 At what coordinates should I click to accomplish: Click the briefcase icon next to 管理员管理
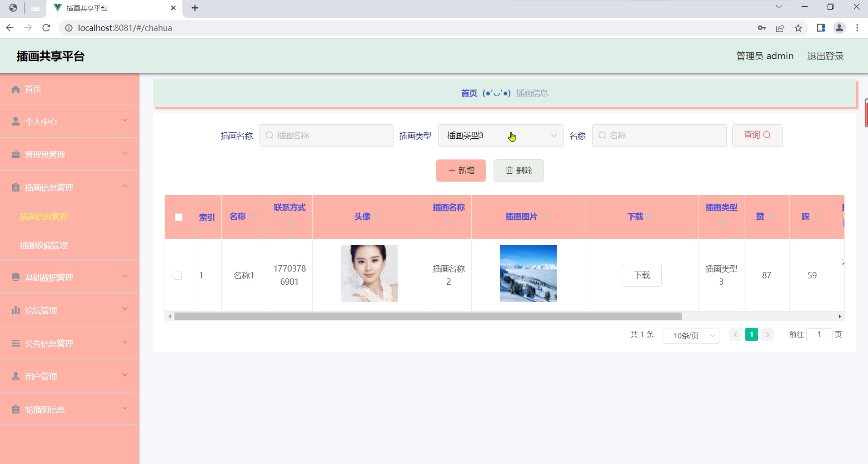[x=15, y=155]
